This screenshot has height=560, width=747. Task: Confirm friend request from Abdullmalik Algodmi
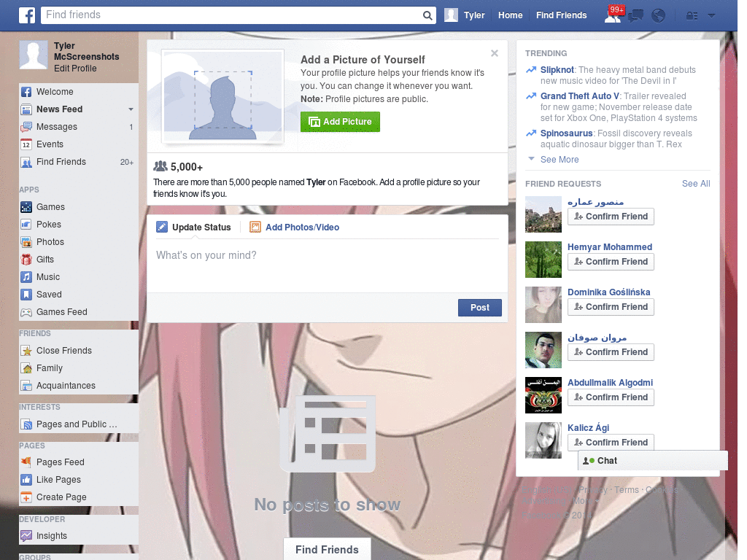click(x=611, y=397)
